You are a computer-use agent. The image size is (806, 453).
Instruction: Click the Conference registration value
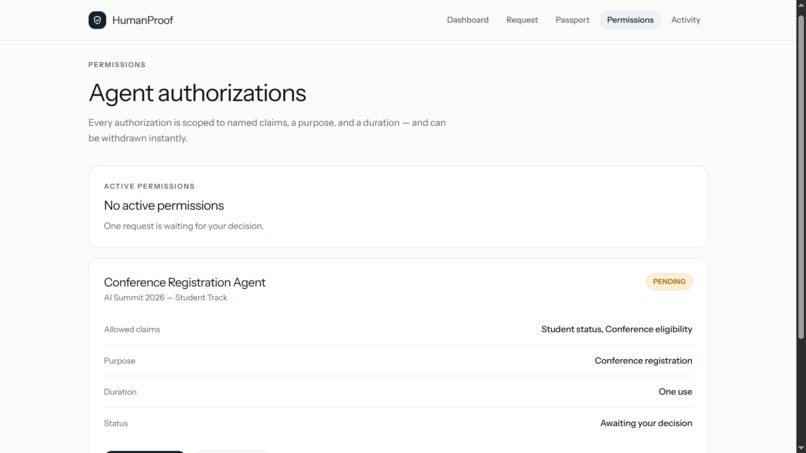(643, 361)
